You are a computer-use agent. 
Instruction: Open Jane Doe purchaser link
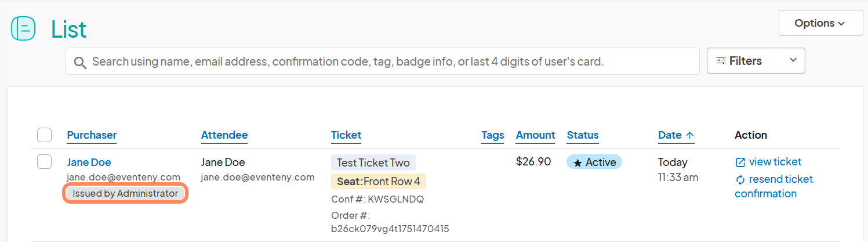[x=89, y=162]
